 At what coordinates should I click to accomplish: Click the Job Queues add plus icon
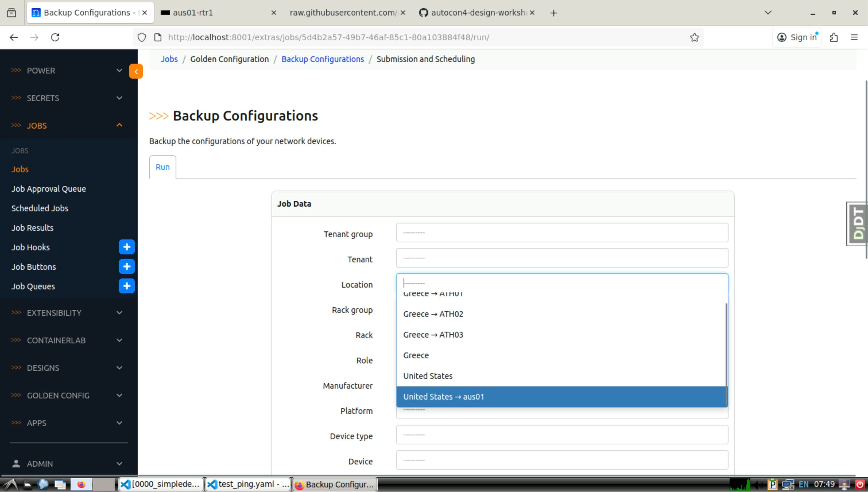click(x=127, y=286)
